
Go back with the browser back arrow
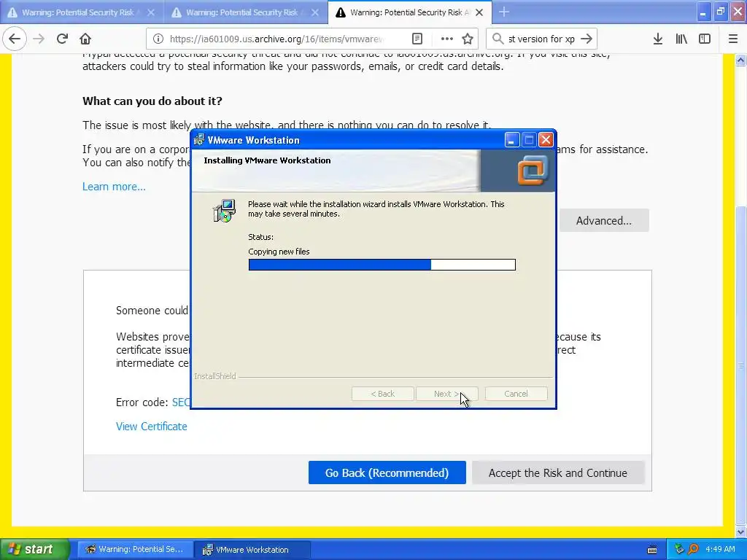pyautogui.click(x=15, y=39)
